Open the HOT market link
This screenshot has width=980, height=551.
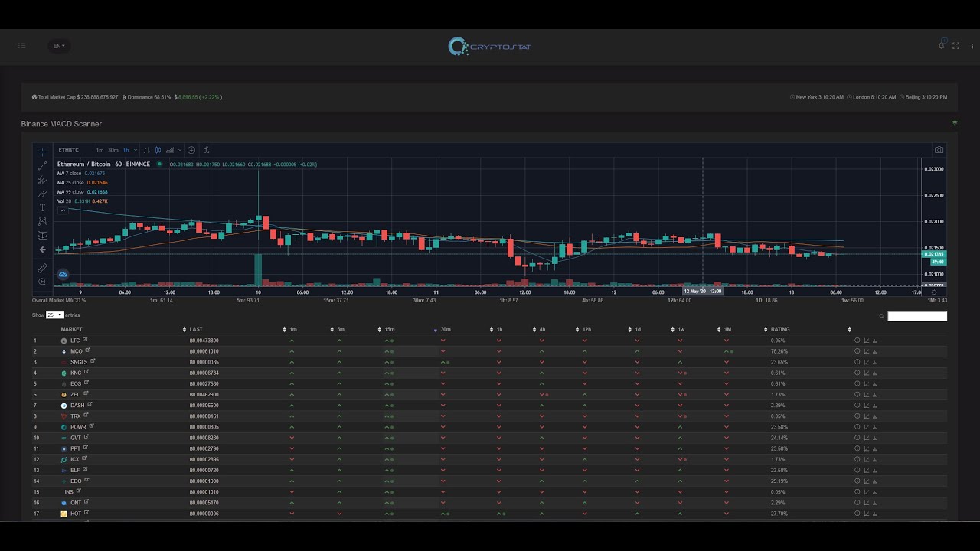point(76,514)
